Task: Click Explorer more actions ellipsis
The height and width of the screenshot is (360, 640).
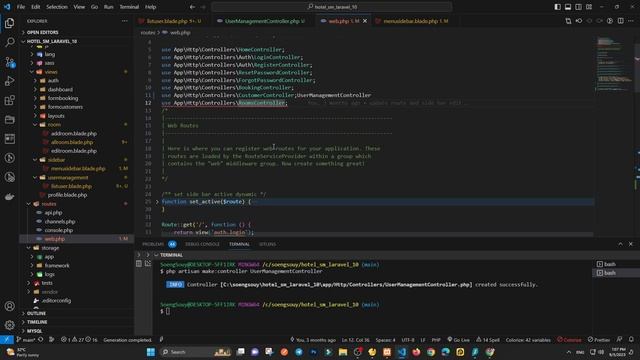Action: pos(124,21)
